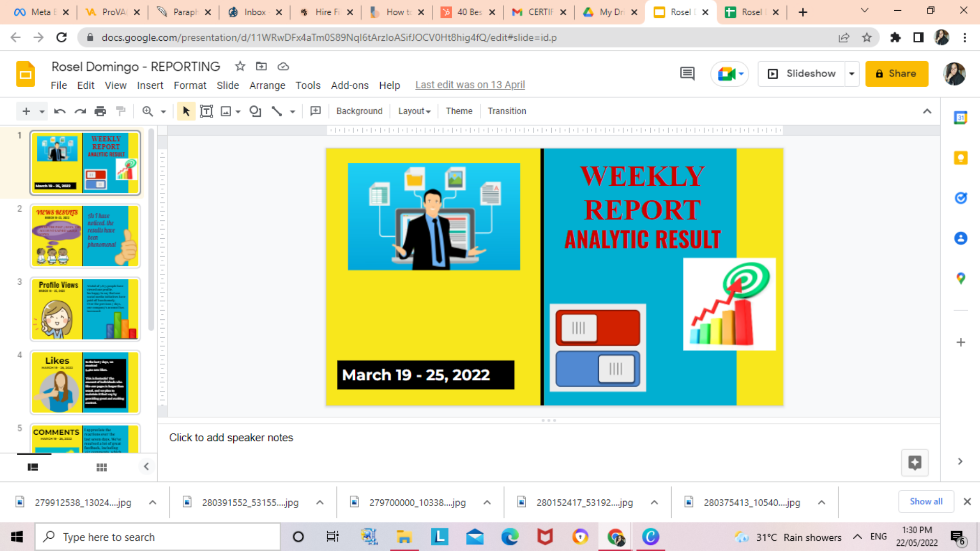The width and height of the screenshot is (980, 551).
Task: Collapse the filmstrip panel arrow
Action: [x=146, y=466]
